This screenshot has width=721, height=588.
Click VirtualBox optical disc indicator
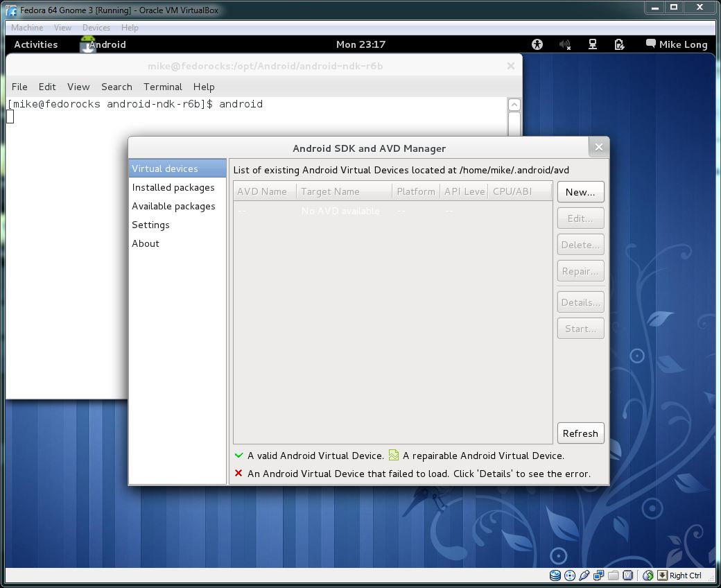coord(570,575)
